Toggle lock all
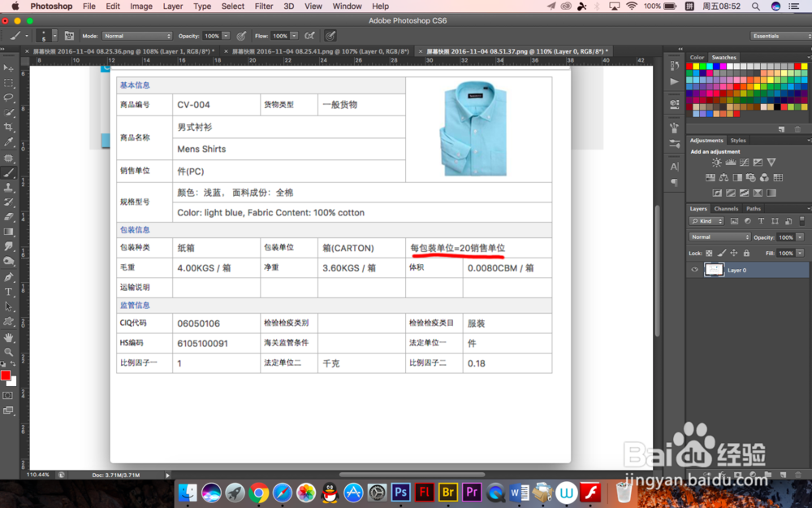This screenshot has width=812, height=508. click(x=746, y=253)
